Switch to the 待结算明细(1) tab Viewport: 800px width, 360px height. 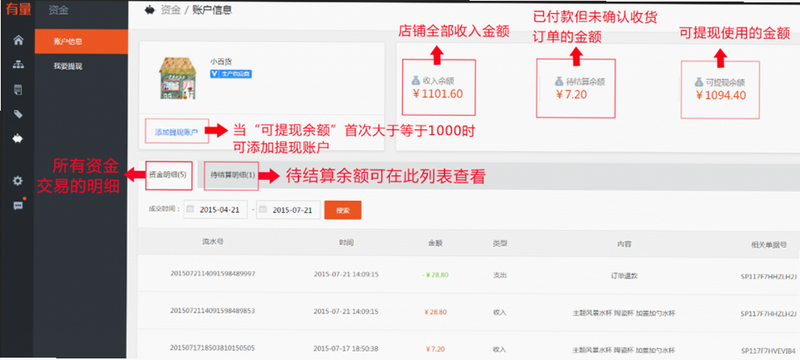click(233, 175)
